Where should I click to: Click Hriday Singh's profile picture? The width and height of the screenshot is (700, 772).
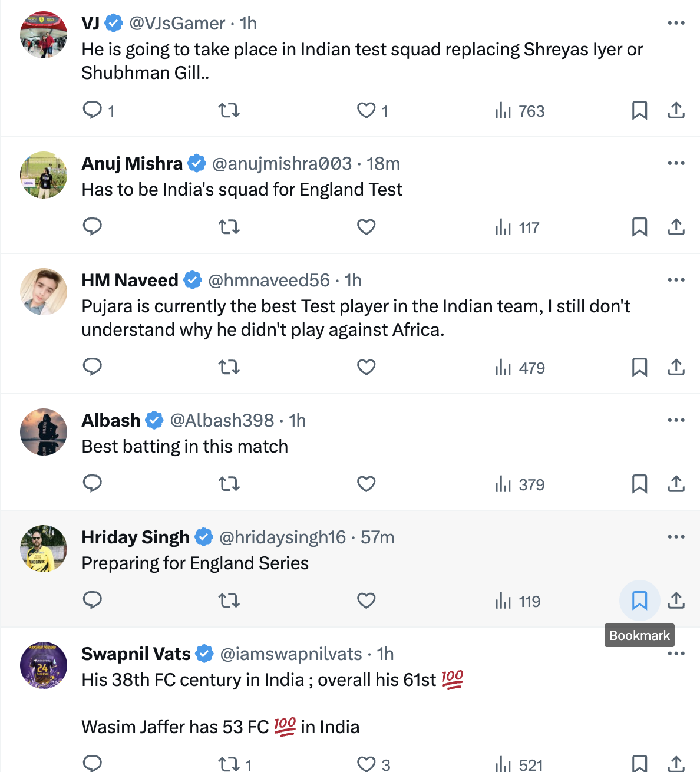coord(44,549)
